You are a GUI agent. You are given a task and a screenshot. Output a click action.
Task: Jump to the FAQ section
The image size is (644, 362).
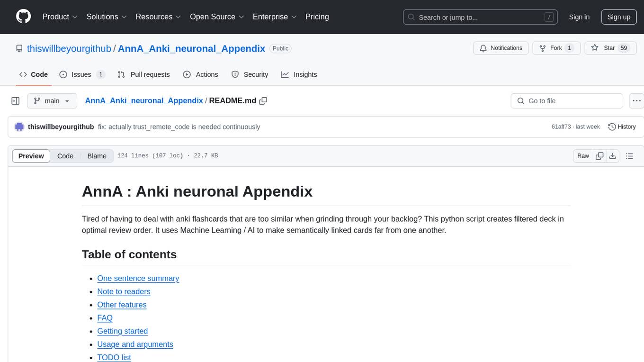click(x=105, y=318)
